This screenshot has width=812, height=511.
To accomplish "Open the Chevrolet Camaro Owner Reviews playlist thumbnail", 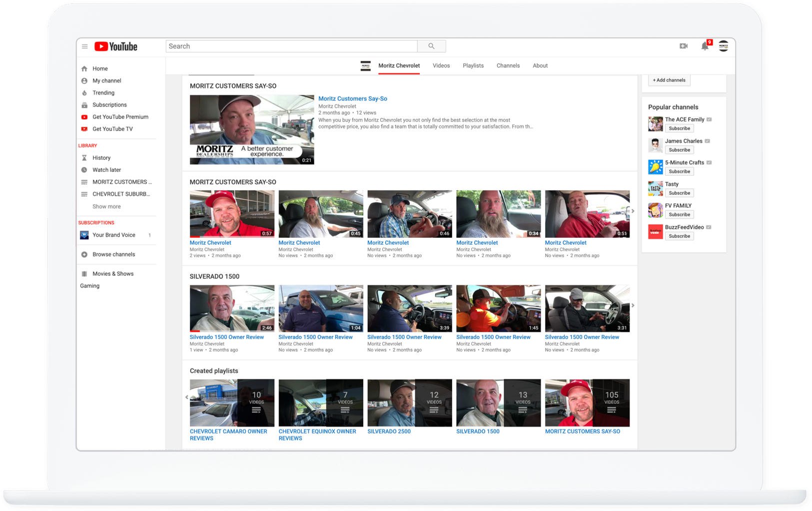I will point(231,403).
